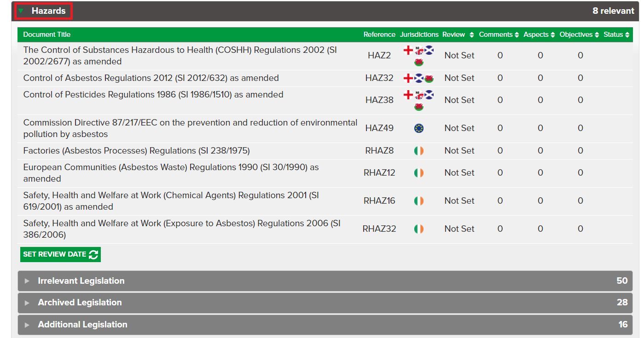
Task: Click the Jurisdictions column header
Action: tap(419, 34)
